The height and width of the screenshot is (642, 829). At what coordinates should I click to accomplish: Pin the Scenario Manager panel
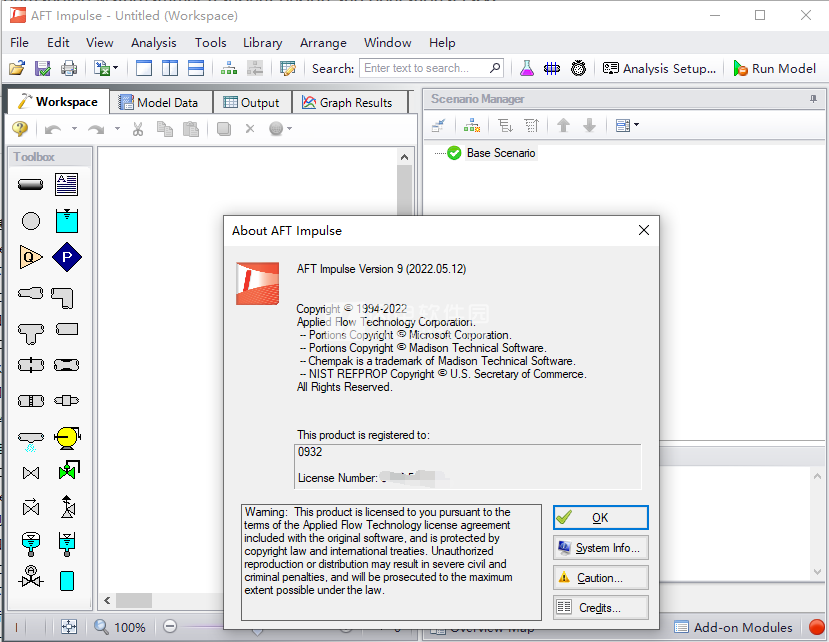point(813,99)
